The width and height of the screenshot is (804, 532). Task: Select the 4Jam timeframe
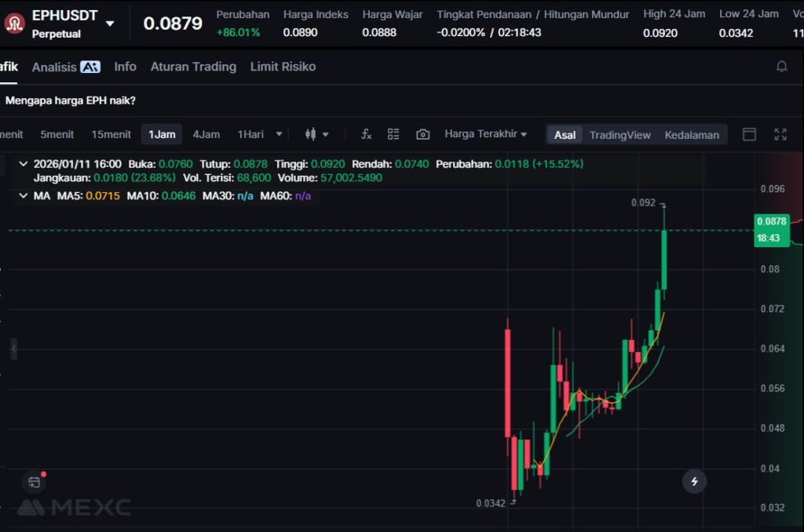[206, 134]
